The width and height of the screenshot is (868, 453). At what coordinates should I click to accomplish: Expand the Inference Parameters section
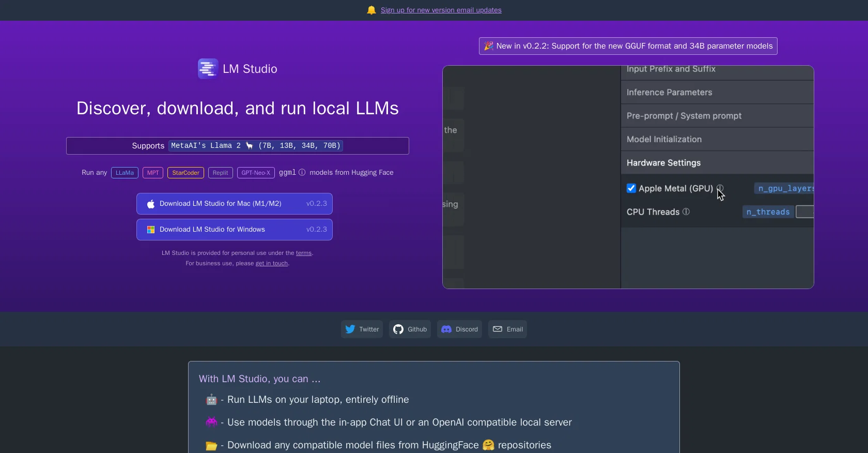click(x=717, y=93)
